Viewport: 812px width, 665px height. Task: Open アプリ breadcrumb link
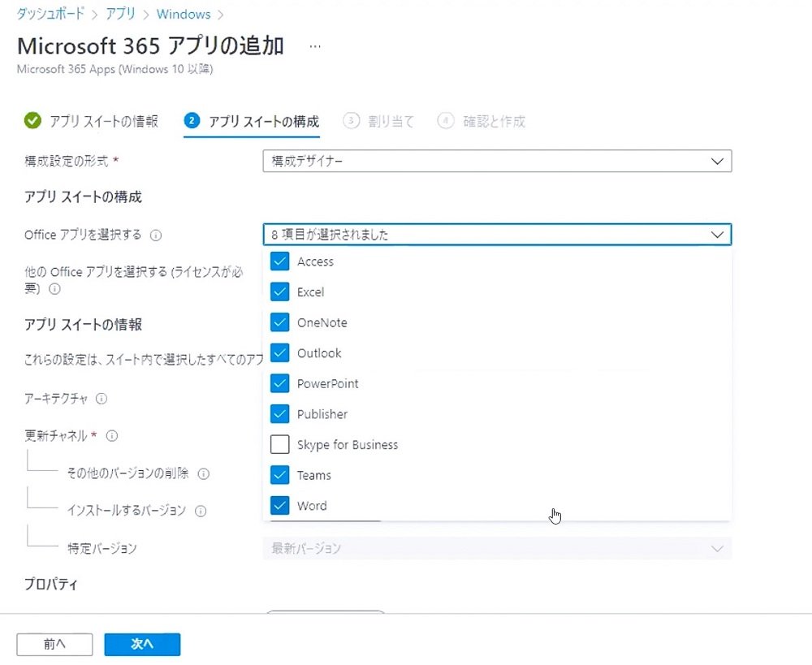point(121,14)
